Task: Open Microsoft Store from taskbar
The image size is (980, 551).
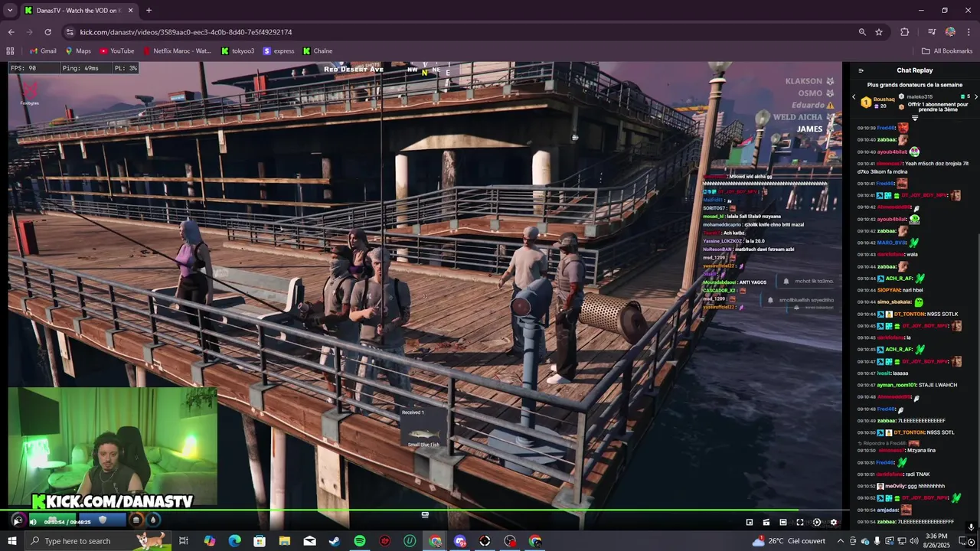Action: click(260, 541)
